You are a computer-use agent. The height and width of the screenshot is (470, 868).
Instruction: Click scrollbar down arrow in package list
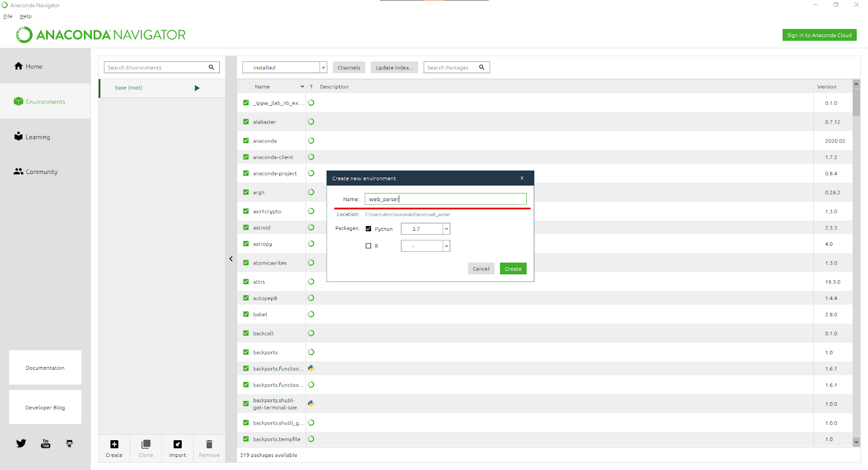click(x=856, y=442)
